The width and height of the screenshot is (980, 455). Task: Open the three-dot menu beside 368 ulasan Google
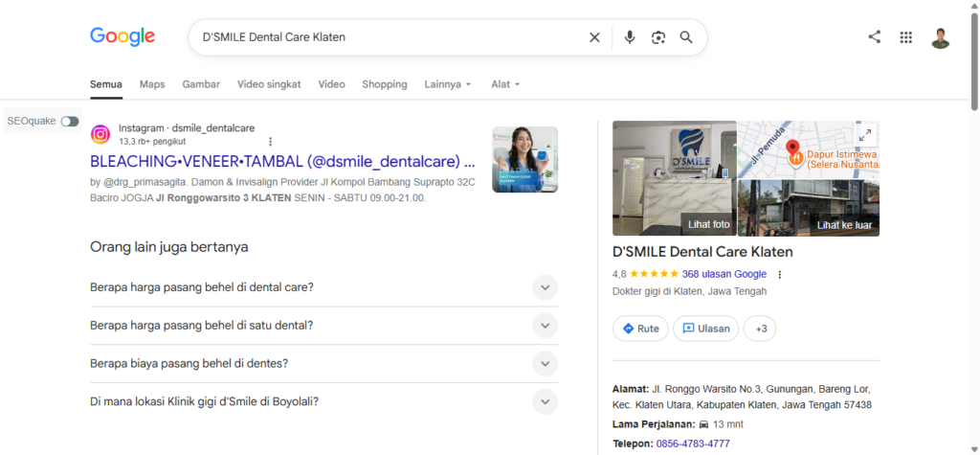tap(779, 274)
